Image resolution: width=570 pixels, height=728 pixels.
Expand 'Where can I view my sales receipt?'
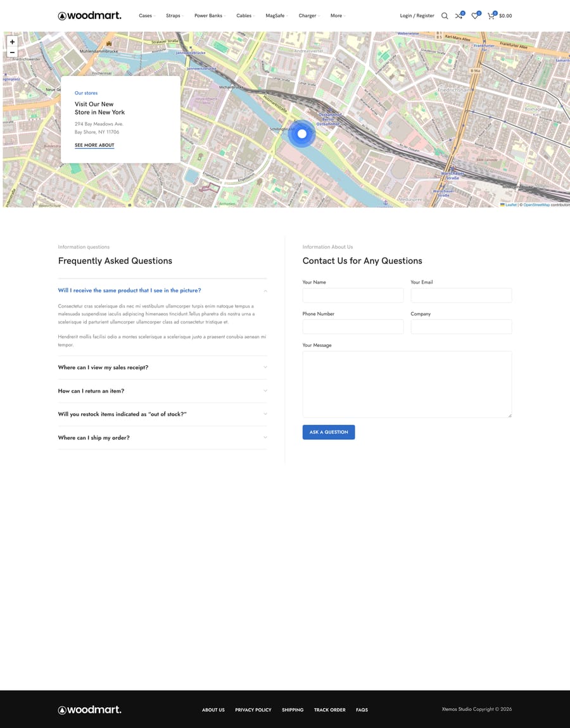point(163,367)
